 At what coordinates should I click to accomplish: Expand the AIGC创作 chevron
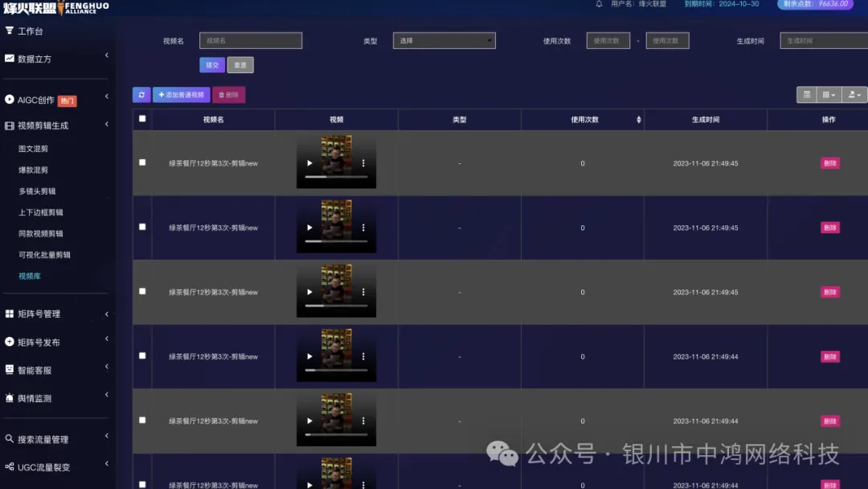pos(106,97)
